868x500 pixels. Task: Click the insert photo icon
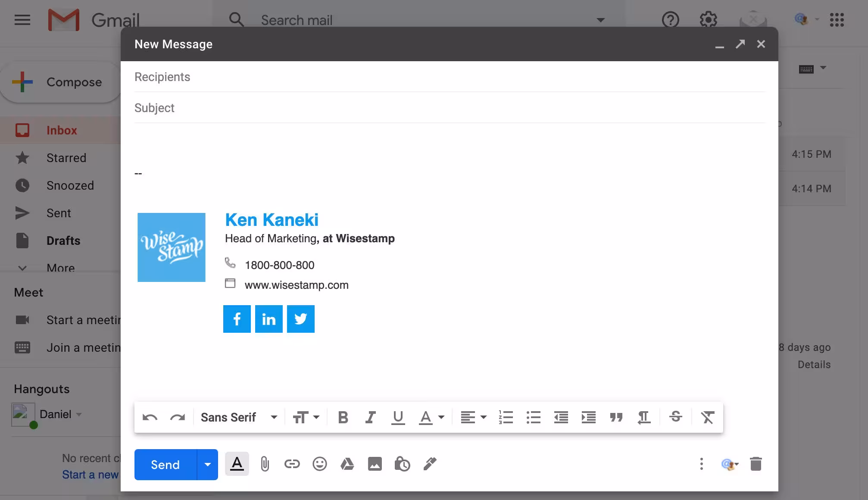tap(375, 464)
